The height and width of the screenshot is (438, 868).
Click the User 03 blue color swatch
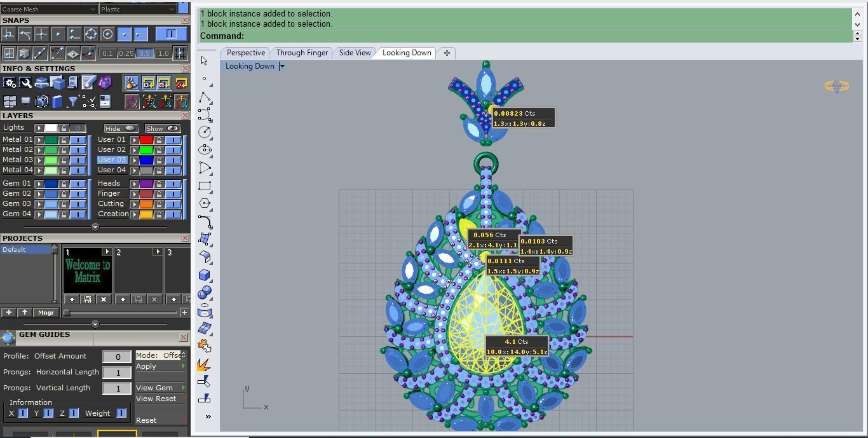[x=146, y=160]
